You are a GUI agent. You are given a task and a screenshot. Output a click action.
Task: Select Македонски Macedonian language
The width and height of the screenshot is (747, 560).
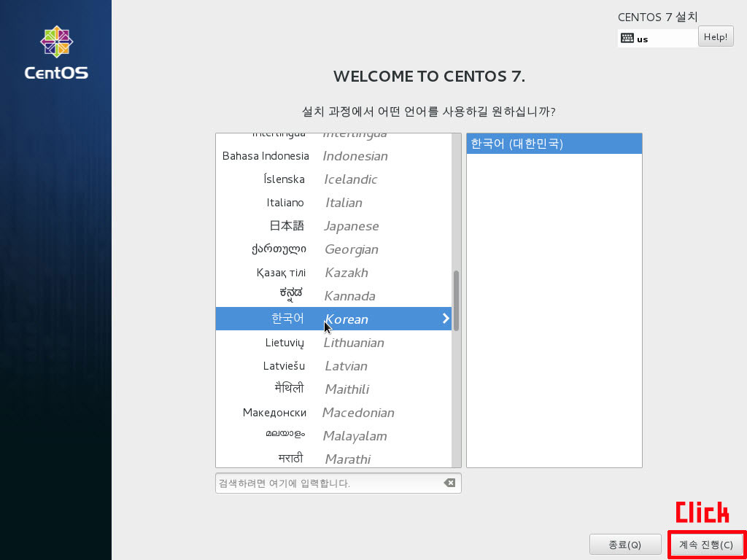coord(333,413)
